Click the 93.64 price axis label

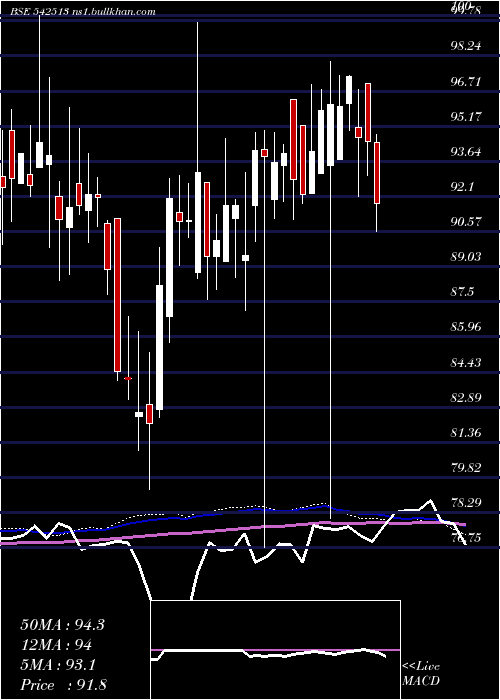tap(467, 152)
